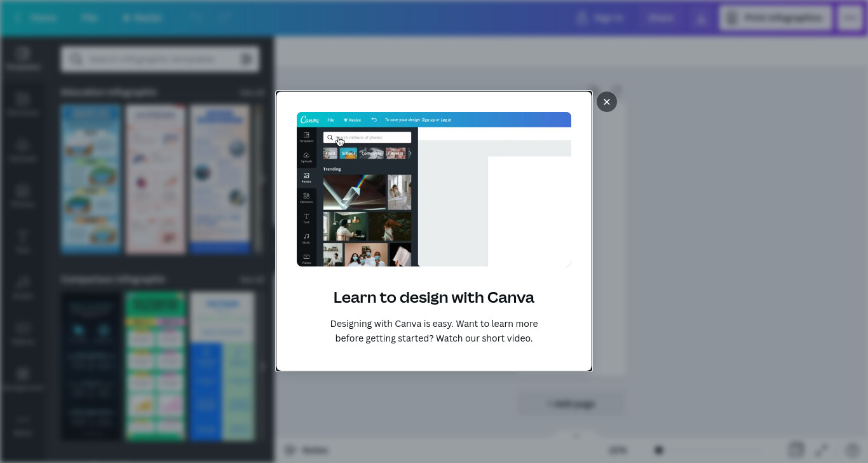Choose the blue Education infographic template

pyautogui.click(x=91, y=179)
